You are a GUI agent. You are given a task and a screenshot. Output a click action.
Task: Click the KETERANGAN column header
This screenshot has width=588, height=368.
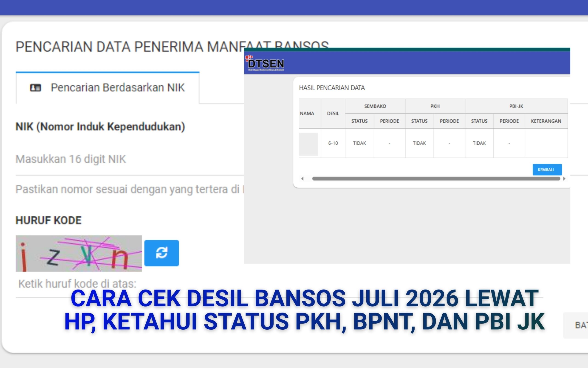pyautogui.click(x=546, y=121)
